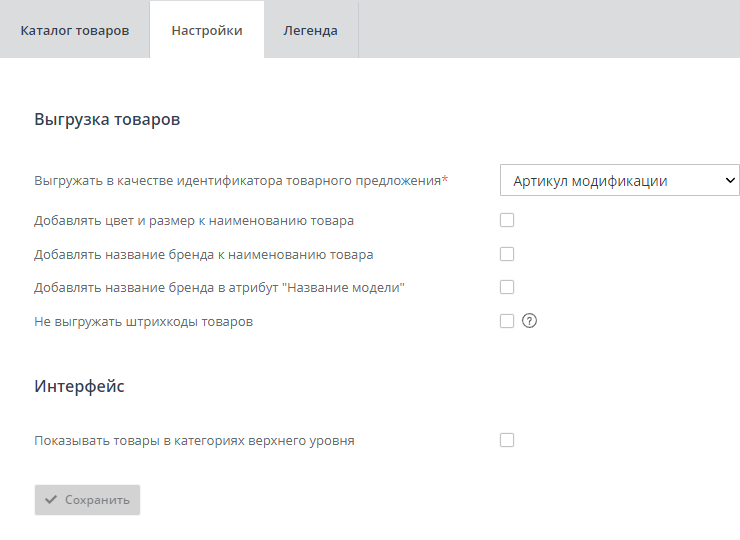Enable adding color and size to product name

point(507,220)
